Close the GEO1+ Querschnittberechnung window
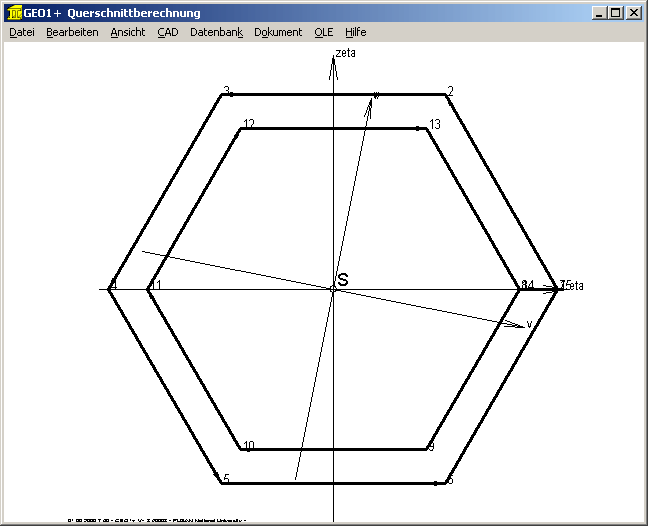The height and width of the screenshot is (526, 648). (x=633, y=13)
